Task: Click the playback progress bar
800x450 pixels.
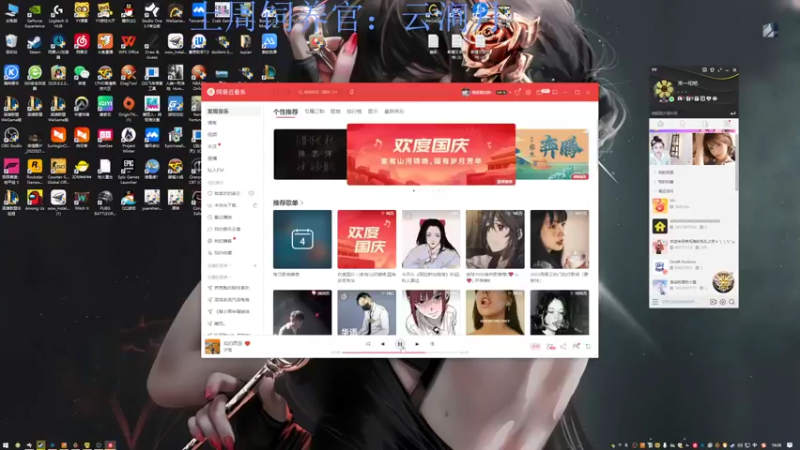Action: pyautogui.click(x=401, y=353)
